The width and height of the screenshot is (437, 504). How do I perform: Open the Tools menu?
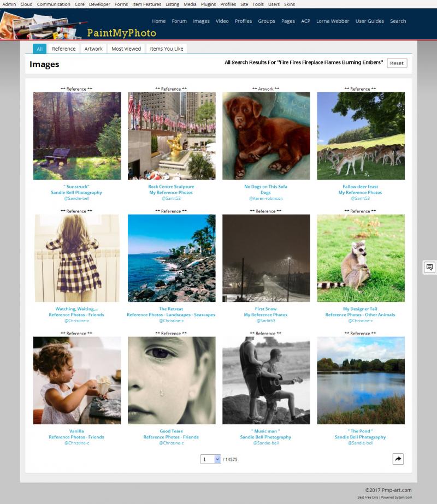[258, 4]
